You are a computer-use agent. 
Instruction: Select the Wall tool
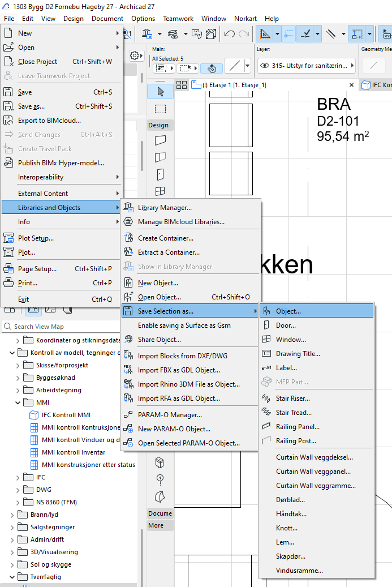[x=160, y=140]
